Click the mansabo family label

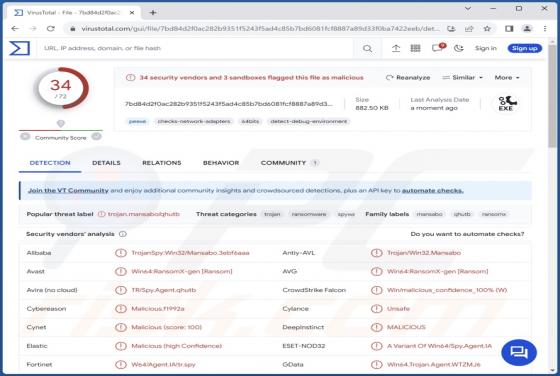430,214
